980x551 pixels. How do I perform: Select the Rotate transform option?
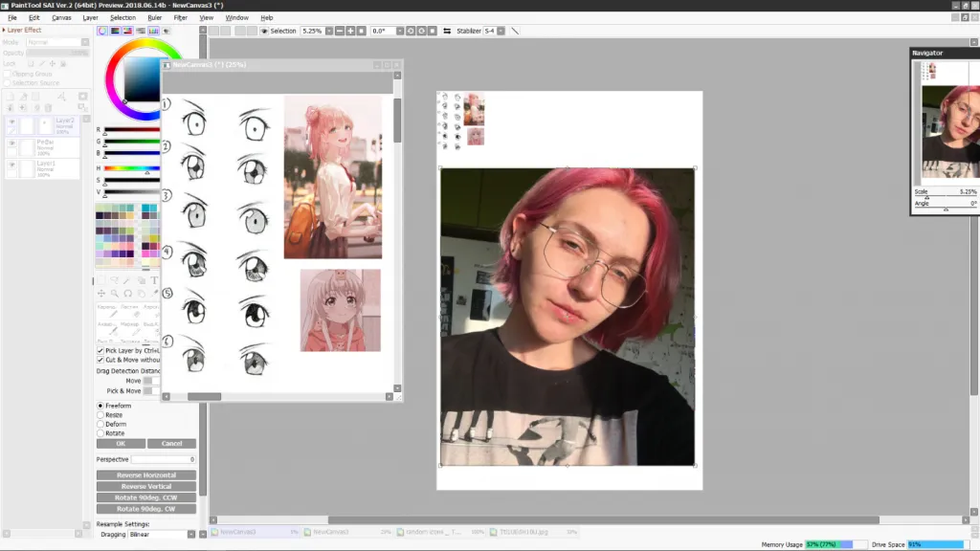point(100,433)
